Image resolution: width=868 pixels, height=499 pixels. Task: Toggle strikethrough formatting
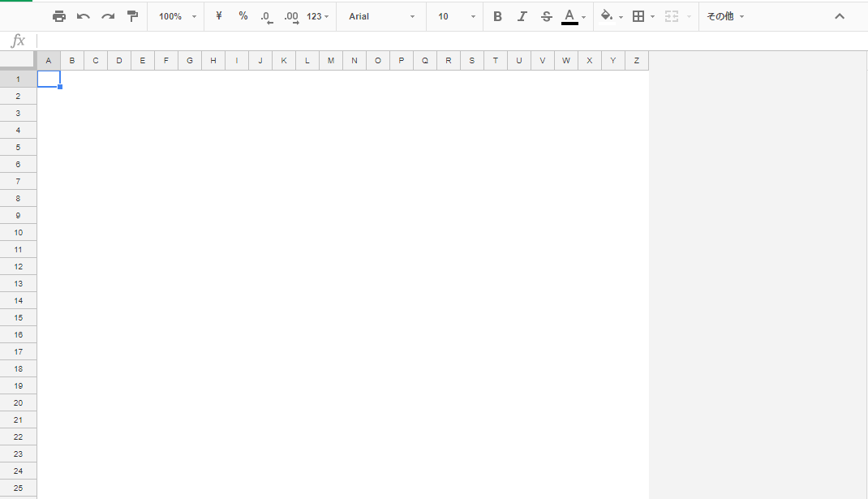[546, 16]
